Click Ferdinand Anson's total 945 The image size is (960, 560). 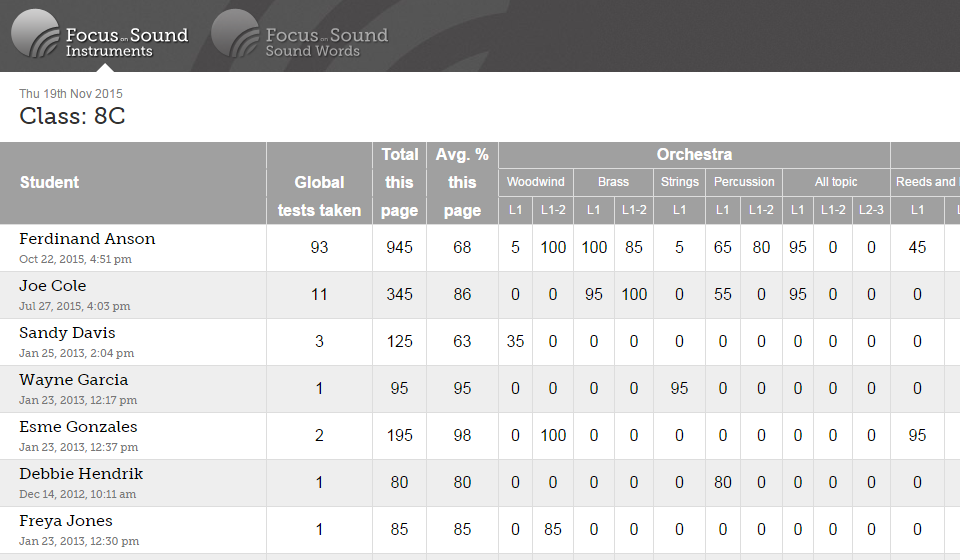coord(399,247)
